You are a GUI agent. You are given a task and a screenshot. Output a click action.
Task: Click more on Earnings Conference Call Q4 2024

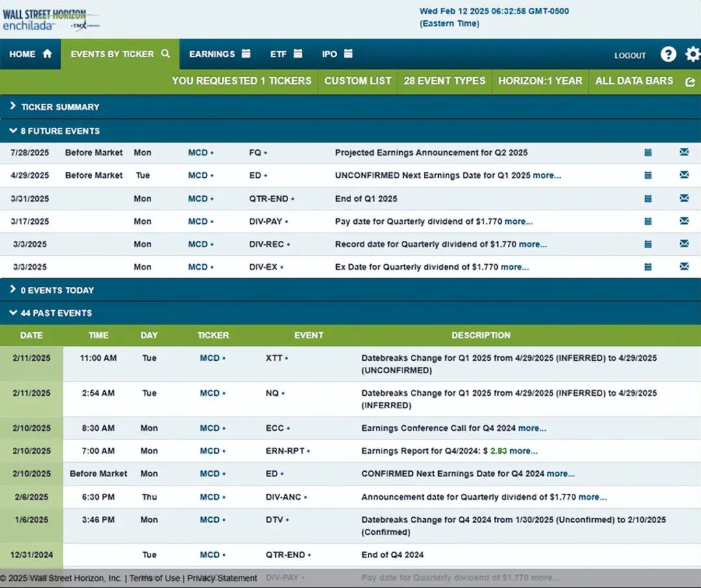532,428
